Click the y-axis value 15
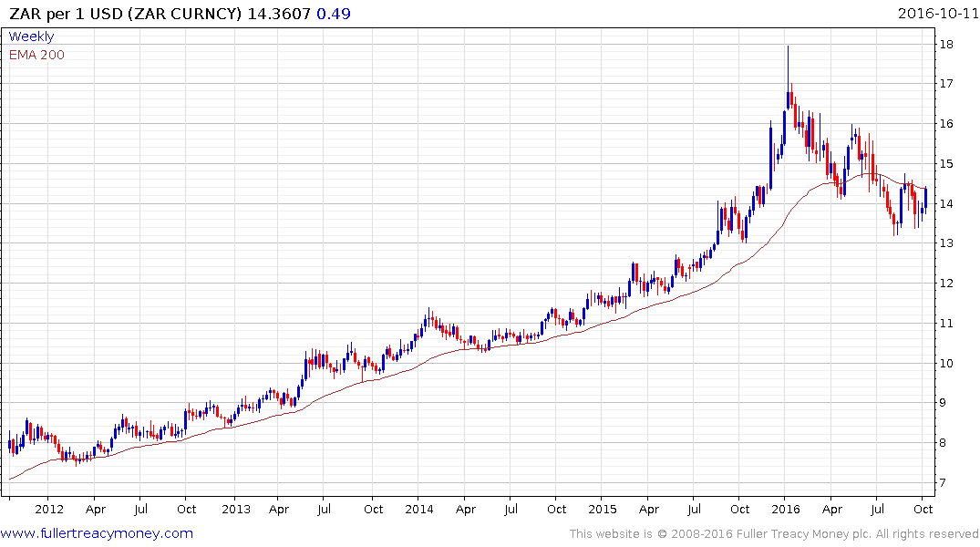 [x=945, y=164]
